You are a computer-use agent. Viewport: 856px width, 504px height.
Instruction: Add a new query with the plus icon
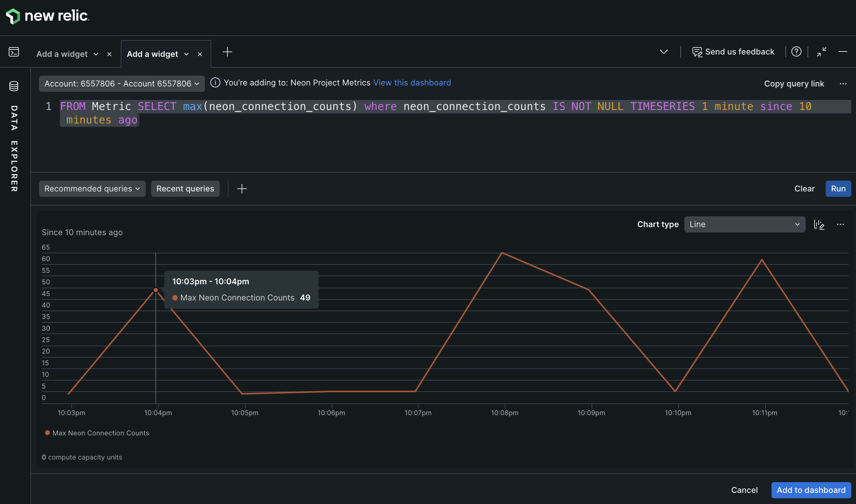(x=242, y=188)
